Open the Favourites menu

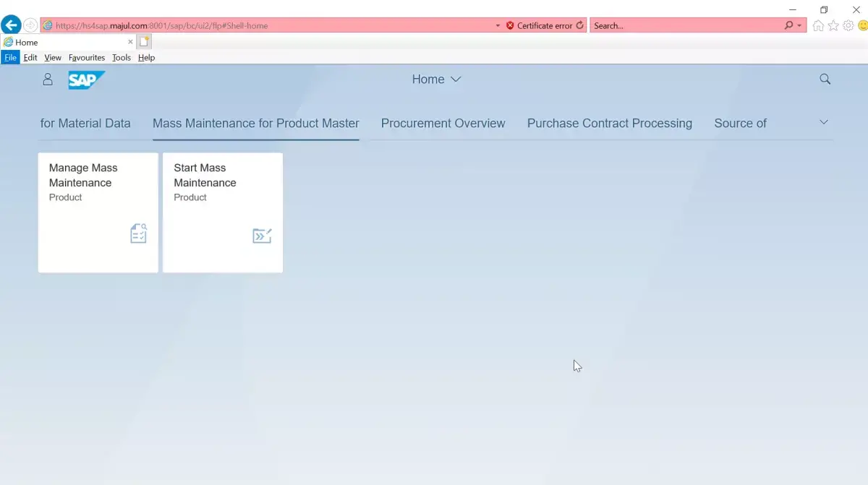tap(87, 57)
